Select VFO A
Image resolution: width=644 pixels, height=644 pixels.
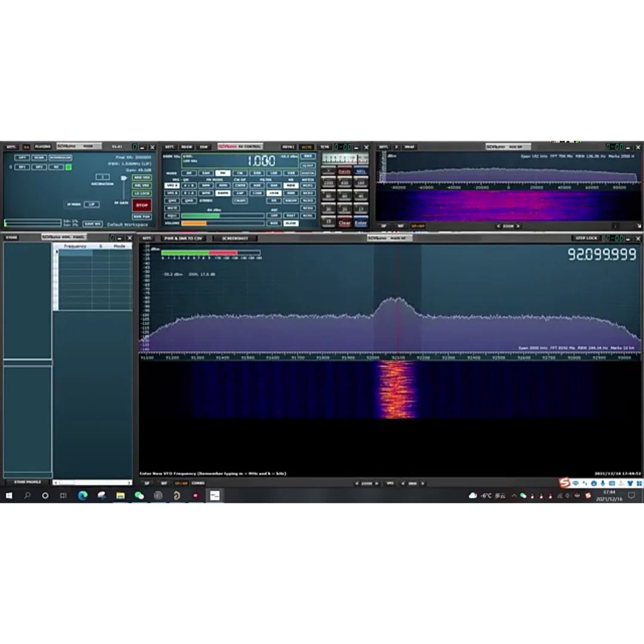pos(172,185)
